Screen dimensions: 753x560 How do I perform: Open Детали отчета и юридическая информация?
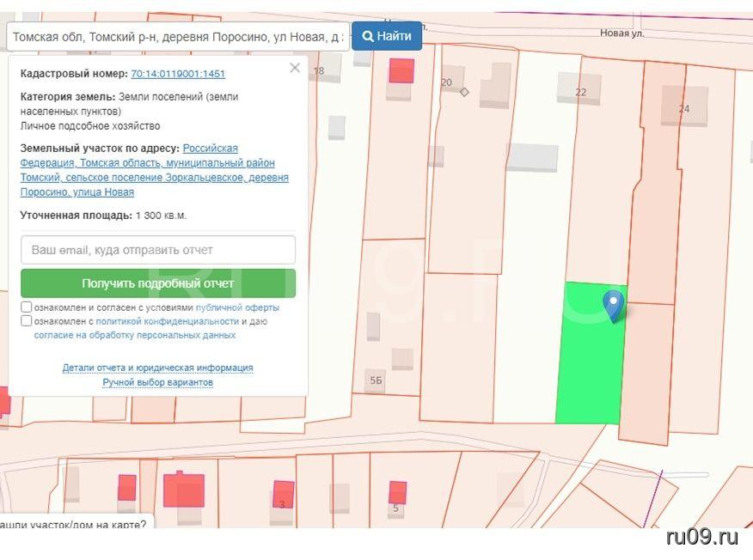(157, 368)
